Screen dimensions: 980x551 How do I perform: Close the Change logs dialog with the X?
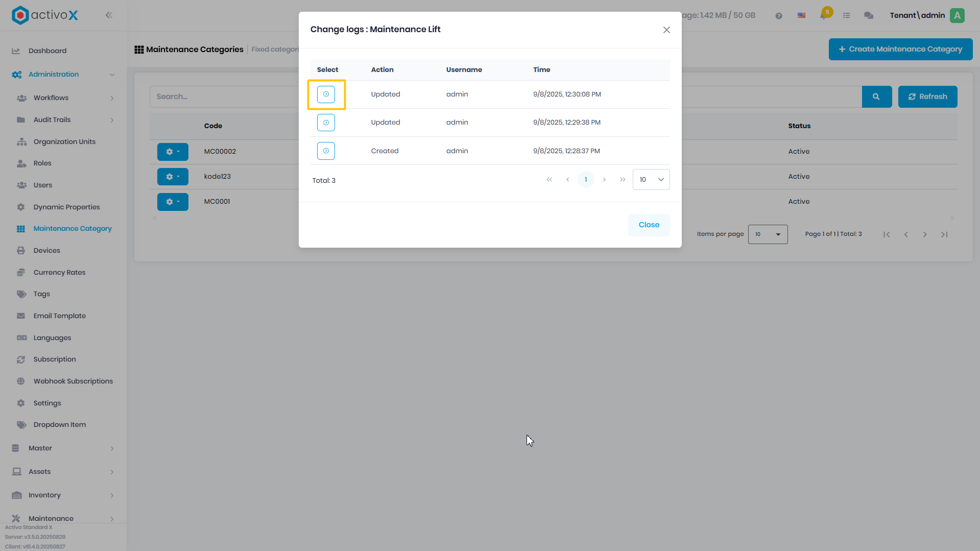666,30
